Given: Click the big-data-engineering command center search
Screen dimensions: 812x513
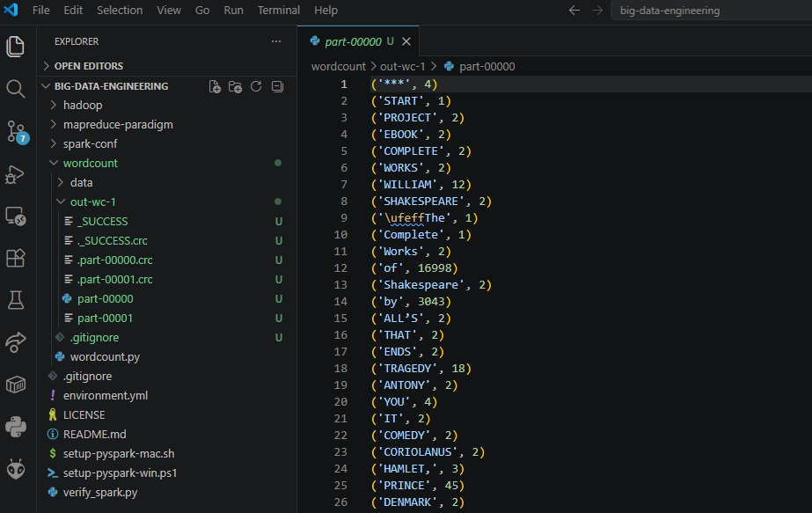Looking at the screenshot, I should pyautogui.click(x=712, y=11).
